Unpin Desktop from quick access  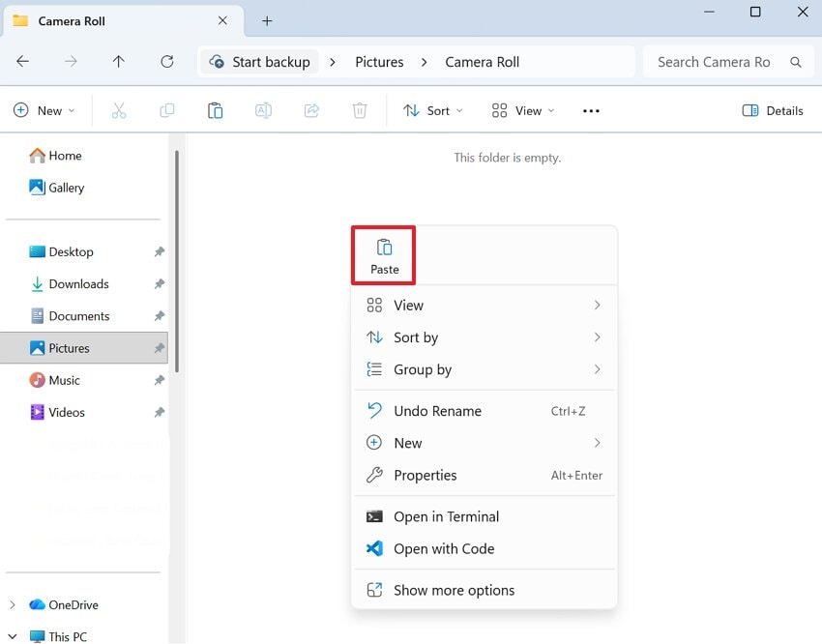coord(159,252)
